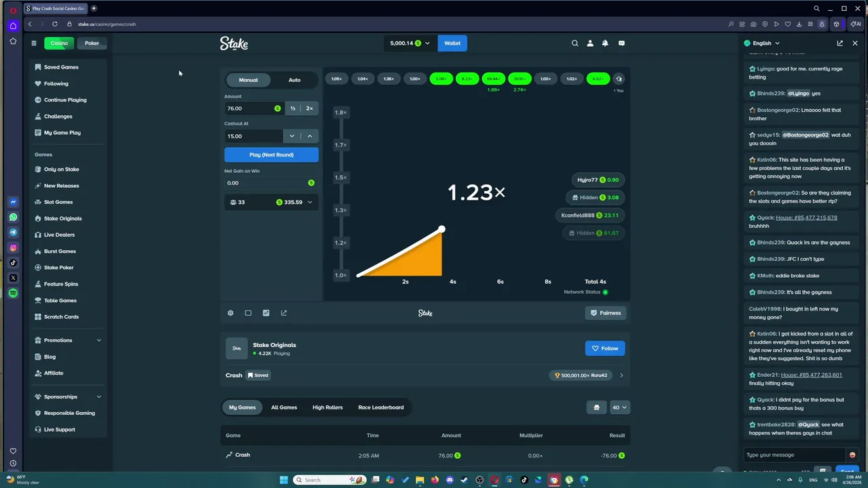
Task: Open Stake Originals in the sidebar
Action: 62,218
